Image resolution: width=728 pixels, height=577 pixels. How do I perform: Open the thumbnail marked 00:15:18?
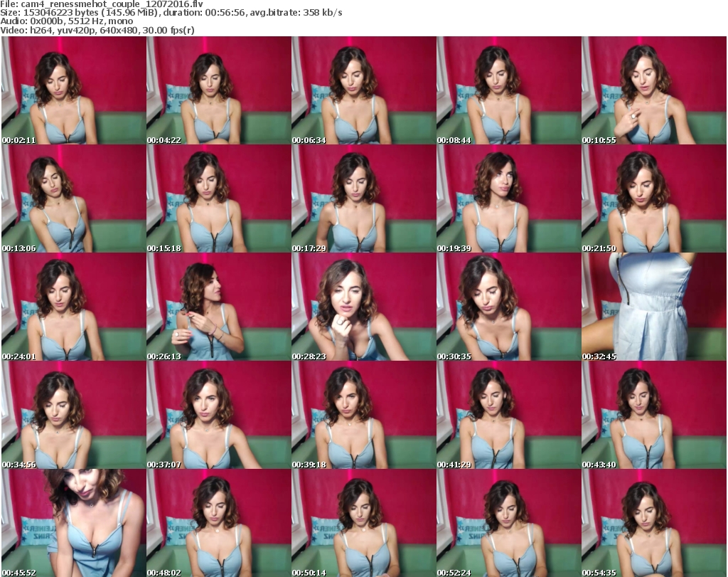219,198
